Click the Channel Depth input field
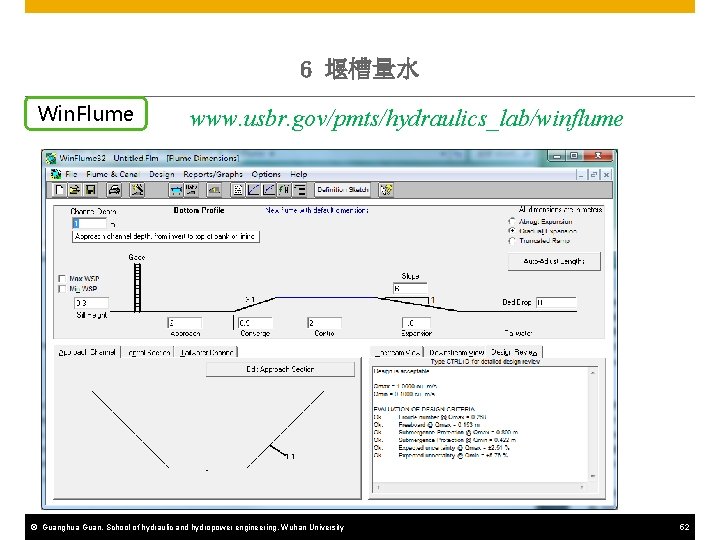The height and width of the screenshot is (540, 720). tap(90, 224)
